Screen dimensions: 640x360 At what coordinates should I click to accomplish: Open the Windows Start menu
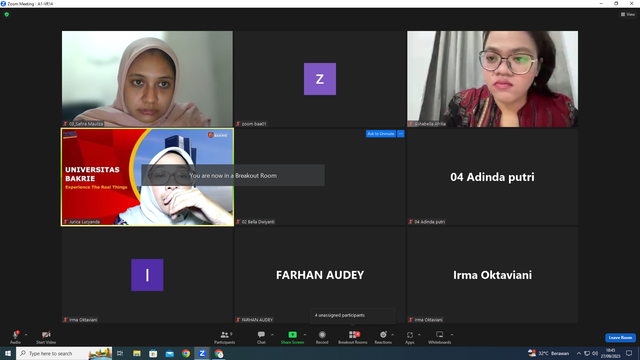8,353
